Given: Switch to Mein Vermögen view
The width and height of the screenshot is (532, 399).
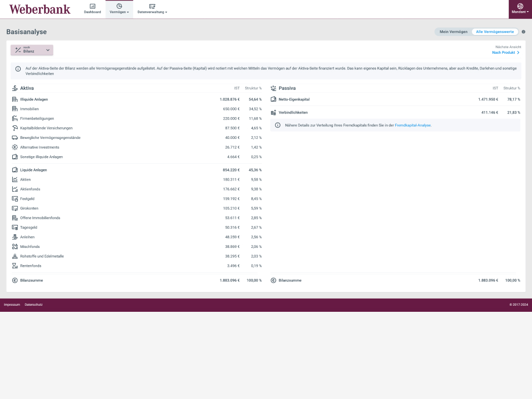Looking at the screenshot, I should [453, 32].
